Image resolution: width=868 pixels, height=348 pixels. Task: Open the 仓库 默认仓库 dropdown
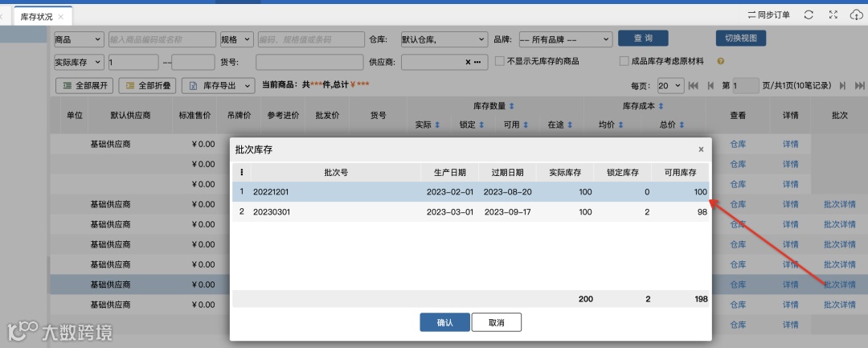click(x=444, y=39)
